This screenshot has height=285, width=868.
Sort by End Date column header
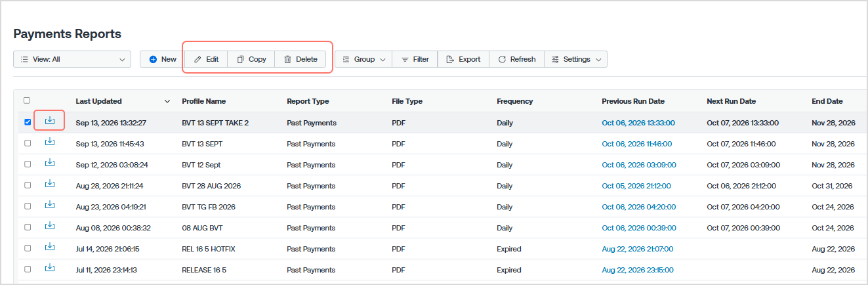coord(827,101)
